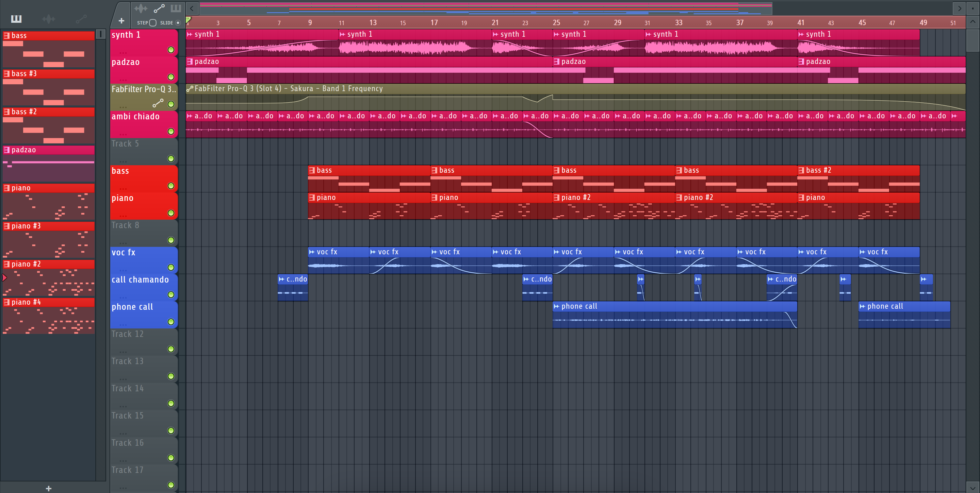Open the phone call clip menu at bar 45
The height and width of the screenshot is (493, 980).
(863, 306)
